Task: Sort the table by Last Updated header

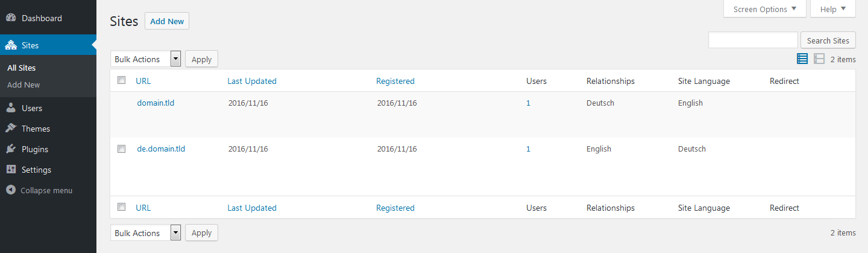Action: tap(251, 81)
